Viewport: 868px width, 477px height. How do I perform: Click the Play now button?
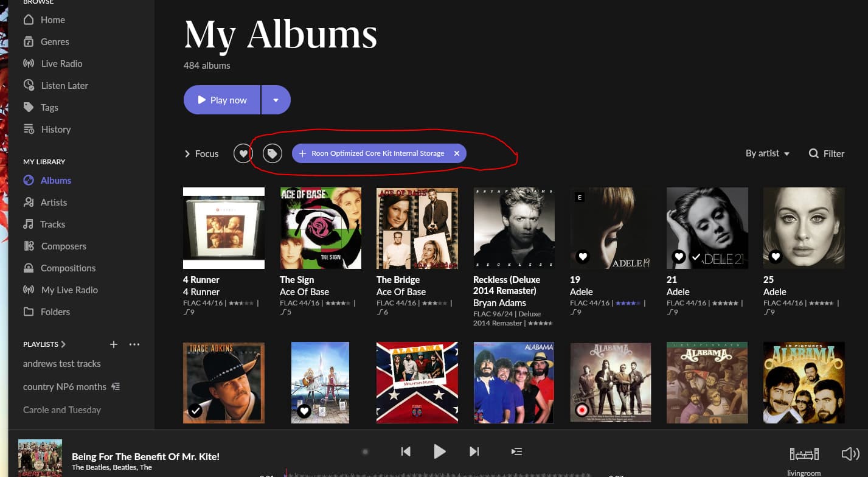222,100
